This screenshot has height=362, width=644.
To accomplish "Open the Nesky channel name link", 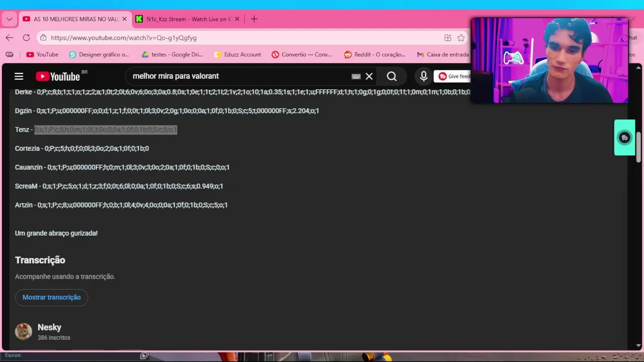I will [x=49, y=327].
